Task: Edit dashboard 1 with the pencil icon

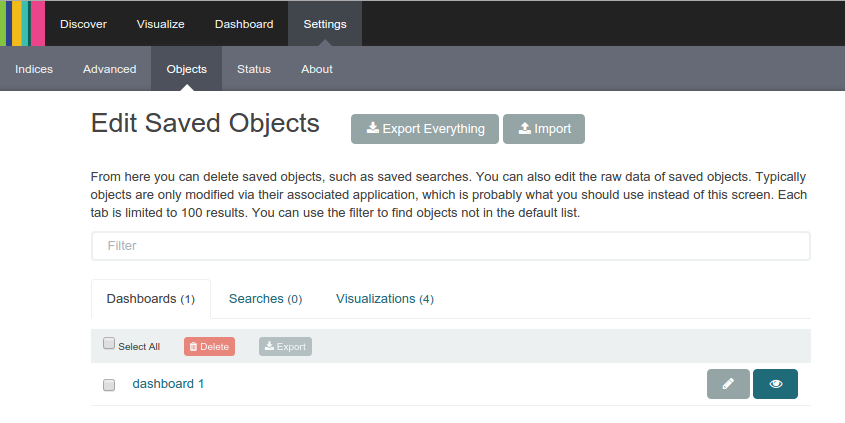Action: point(728,384)
